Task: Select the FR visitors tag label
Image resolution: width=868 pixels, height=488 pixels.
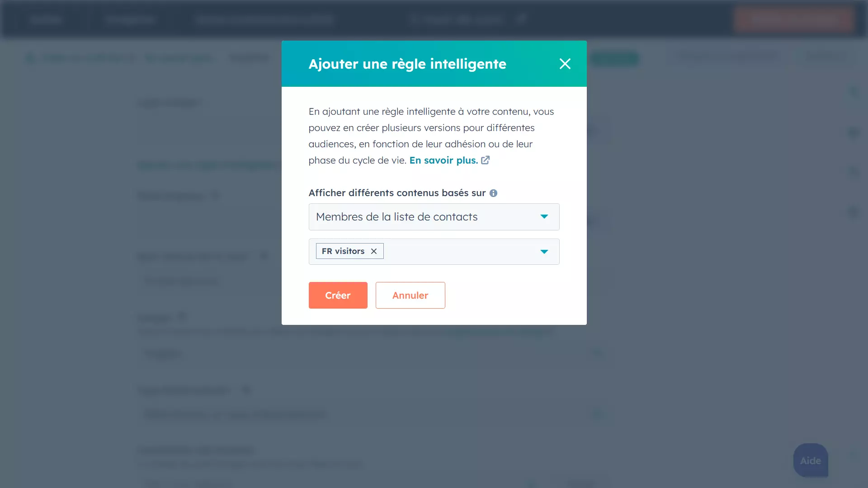Action: 343,251
